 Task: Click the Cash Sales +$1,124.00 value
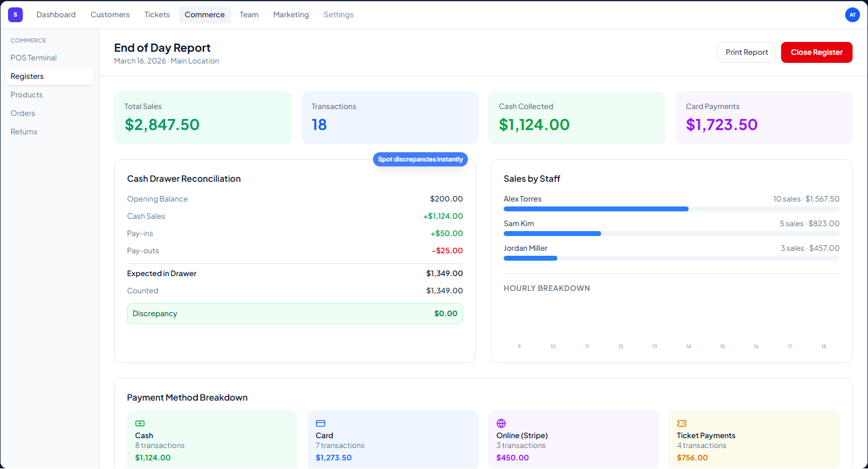(443, 216)
